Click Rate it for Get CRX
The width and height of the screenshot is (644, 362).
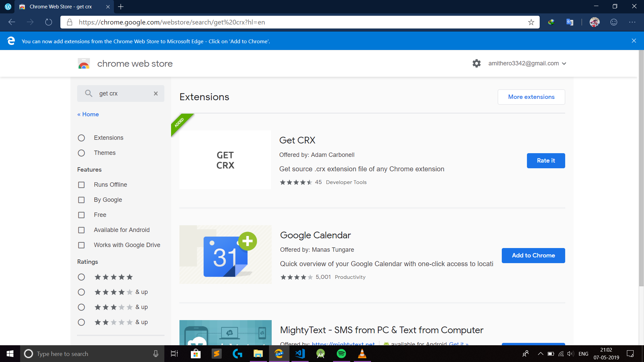[546, 161]
